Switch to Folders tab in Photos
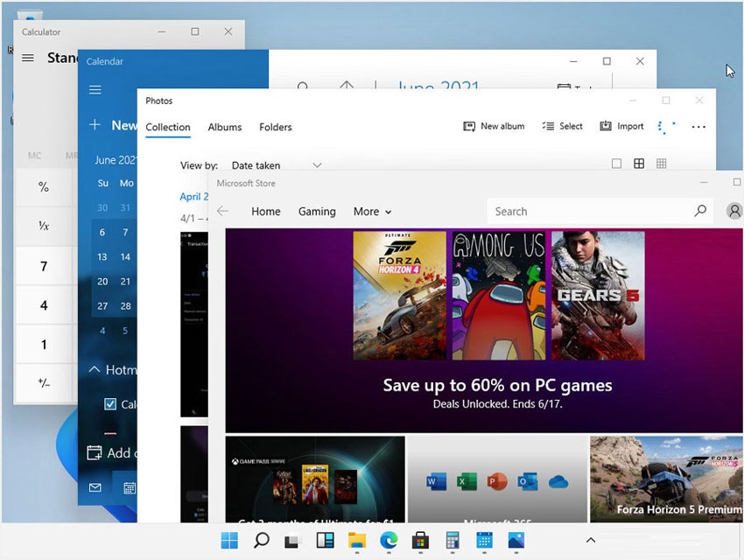The height and width of the screenshot is (560, 744). tap(276, 127)
